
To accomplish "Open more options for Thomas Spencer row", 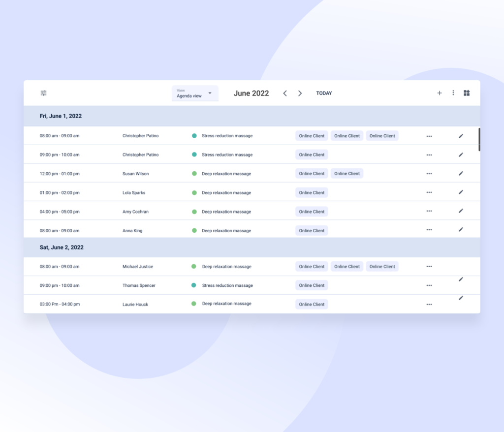I will coord(429,285).
